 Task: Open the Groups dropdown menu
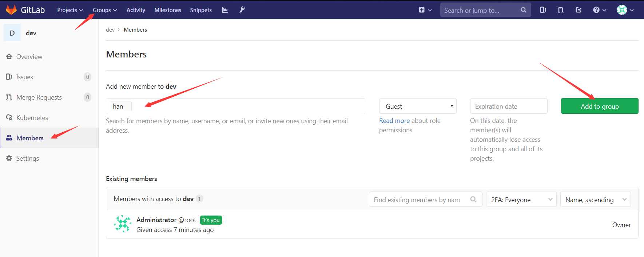click(104, 10)
